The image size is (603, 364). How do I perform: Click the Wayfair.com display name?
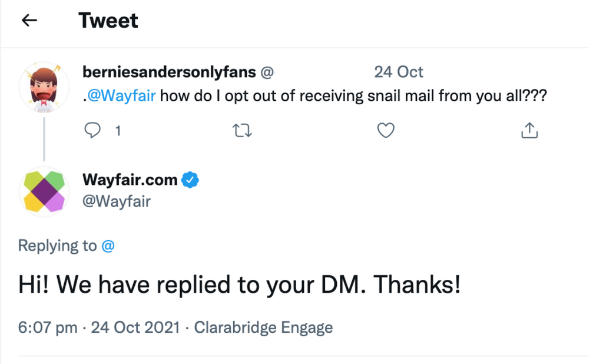click(x=131, y=180)
